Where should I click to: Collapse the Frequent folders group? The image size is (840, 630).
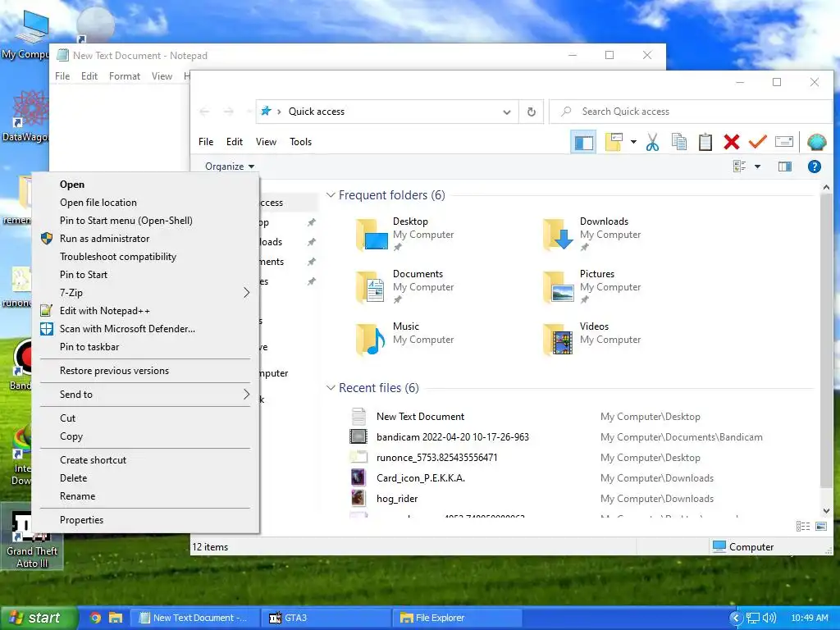331,195
